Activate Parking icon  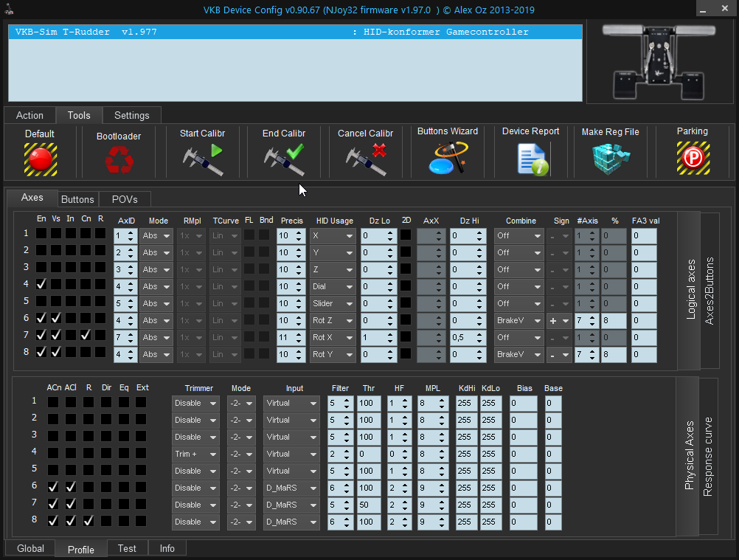(693, 159)
